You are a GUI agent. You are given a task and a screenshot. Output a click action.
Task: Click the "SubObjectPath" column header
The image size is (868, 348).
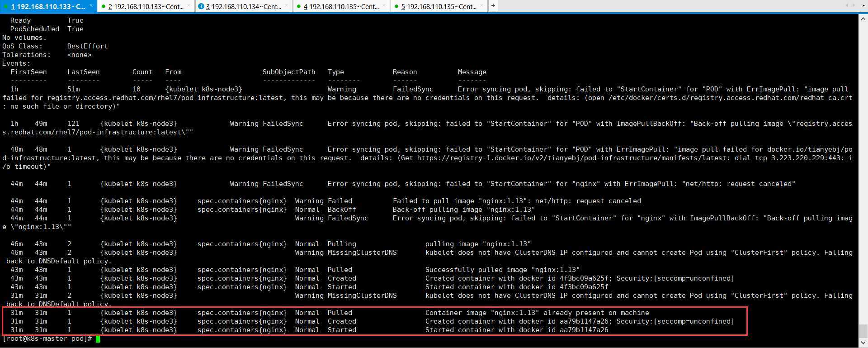[289, 72]
